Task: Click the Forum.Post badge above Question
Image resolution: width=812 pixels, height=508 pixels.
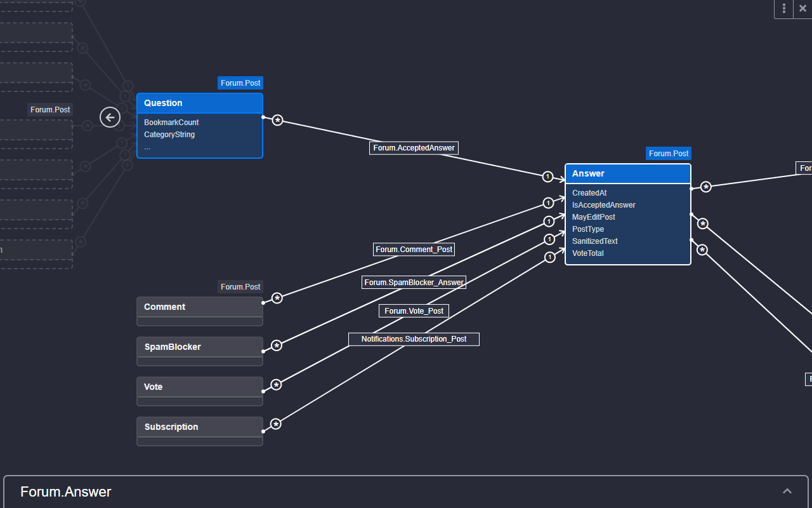Action: tap(240, 83)
